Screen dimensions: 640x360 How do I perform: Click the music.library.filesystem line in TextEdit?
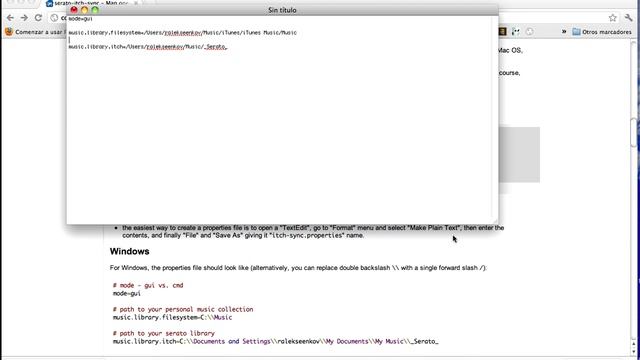pyautogui.click(x=182, y=33)
